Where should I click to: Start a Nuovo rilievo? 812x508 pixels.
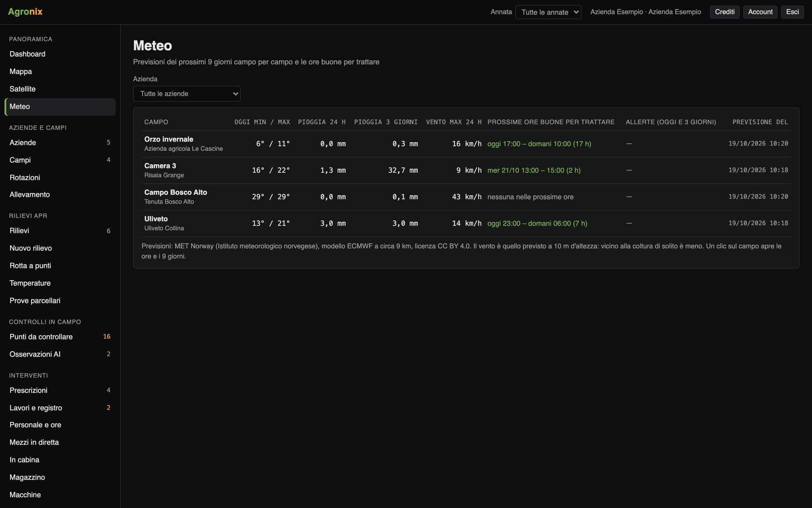tap(60, 248)
